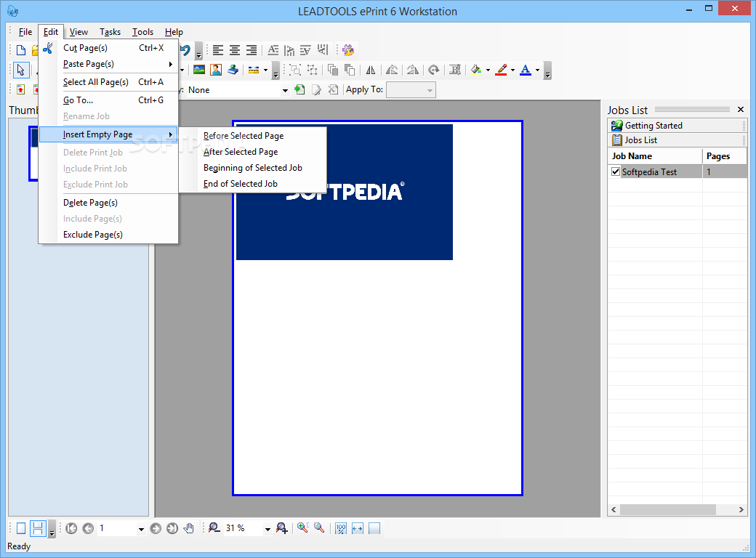Go to the last page
The height and width of the screenshot is (558, 756).
pyautogui.click(x=172, y=529)
